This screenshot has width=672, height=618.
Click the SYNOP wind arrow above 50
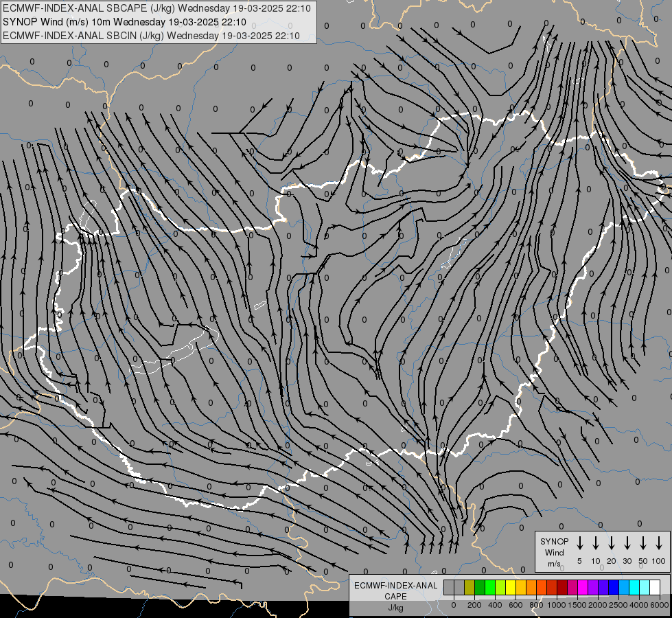[643, 543]
